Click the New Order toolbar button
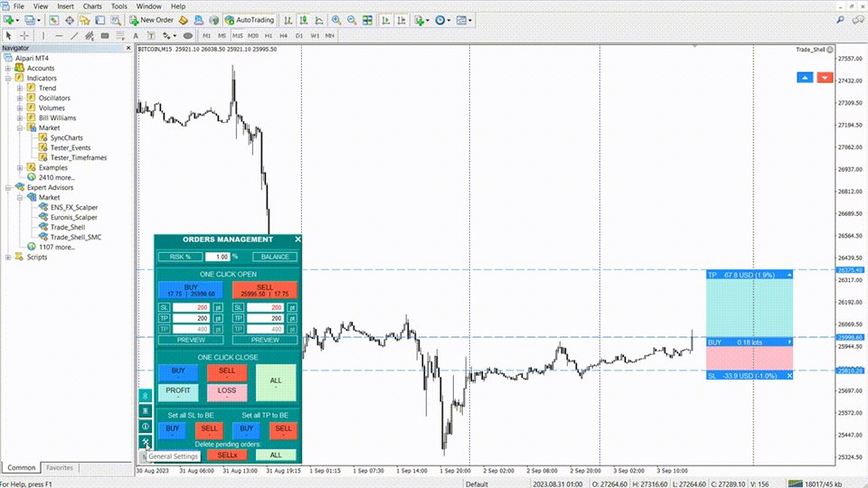Viewport: 868px width, 488px height. pos(152,20)
